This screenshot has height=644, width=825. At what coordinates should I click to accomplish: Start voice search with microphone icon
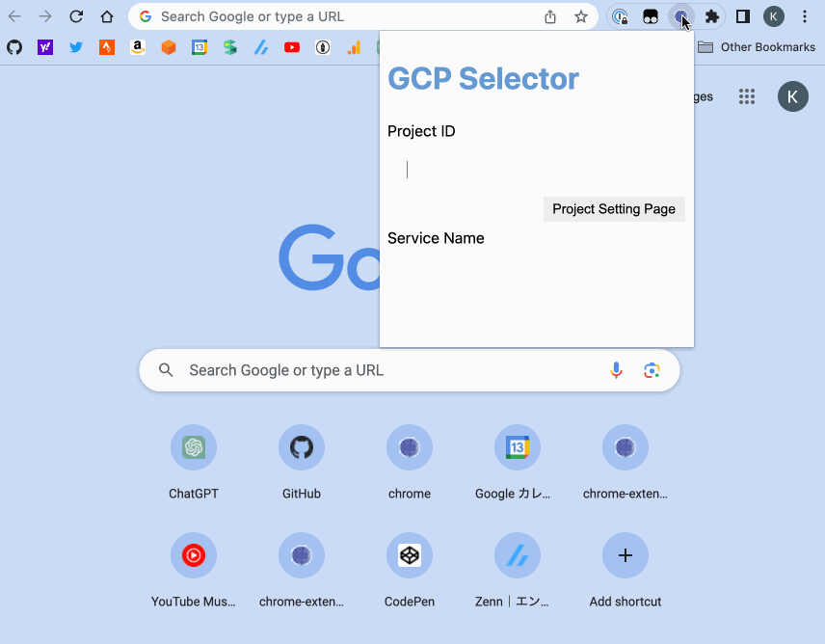(616, 370)
